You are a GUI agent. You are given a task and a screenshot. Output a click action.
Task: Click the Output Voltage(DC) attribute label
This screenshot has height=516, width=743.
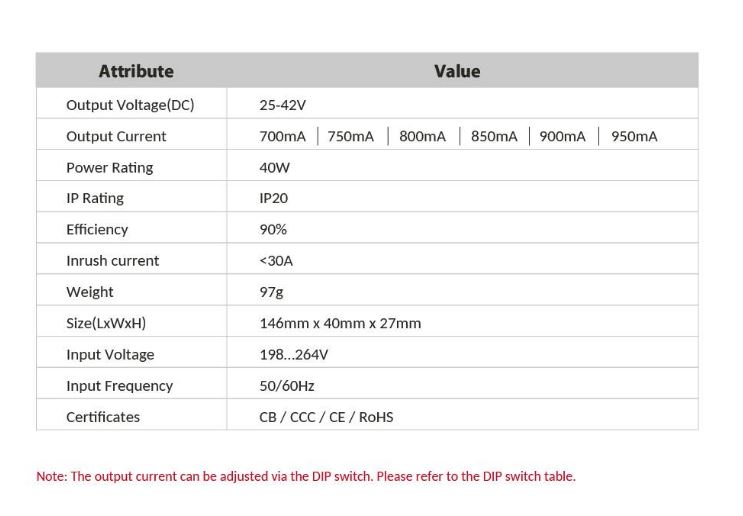click(130, 105)
